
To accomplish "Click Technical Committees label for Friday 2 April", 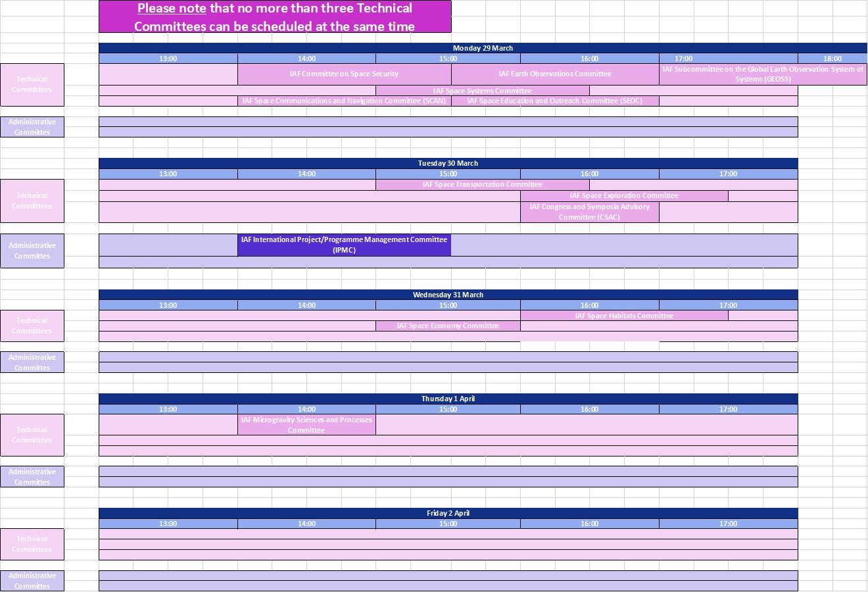I will coord(32,544).
